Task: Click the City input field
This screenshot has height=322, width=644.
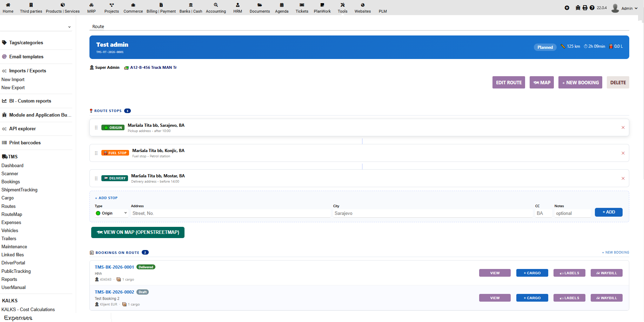Action: (x=432, y=213)
